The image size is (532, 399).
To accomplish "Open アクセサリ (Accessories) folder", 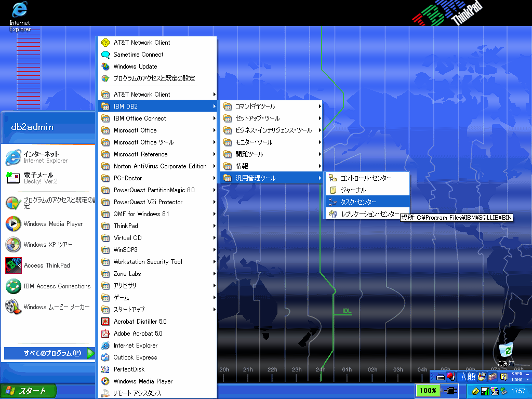I will [157, 286].
